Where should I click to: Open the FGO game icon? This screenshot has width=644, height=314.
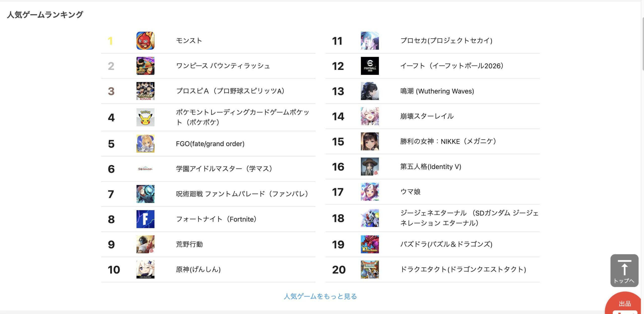click(145, 144)
